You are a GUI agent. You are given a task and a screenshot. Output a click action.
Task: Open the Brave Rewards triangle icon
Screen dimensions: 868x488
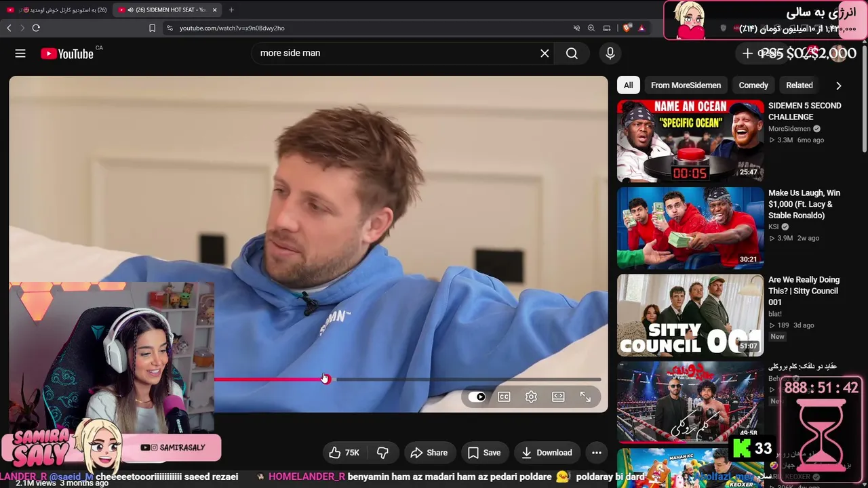pyautogui.click(x=642, y=28)
